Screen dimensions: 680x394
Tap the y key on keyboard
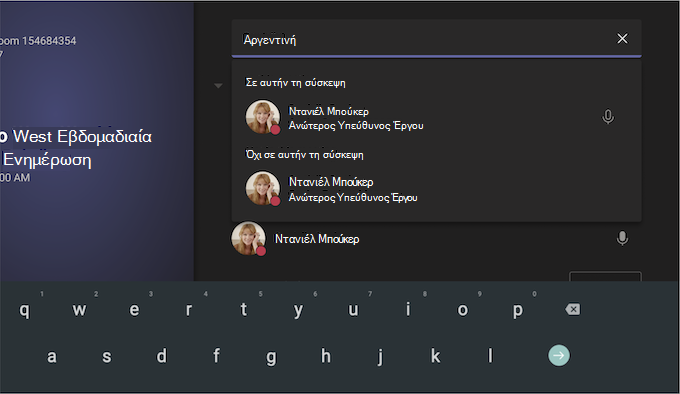298,310
